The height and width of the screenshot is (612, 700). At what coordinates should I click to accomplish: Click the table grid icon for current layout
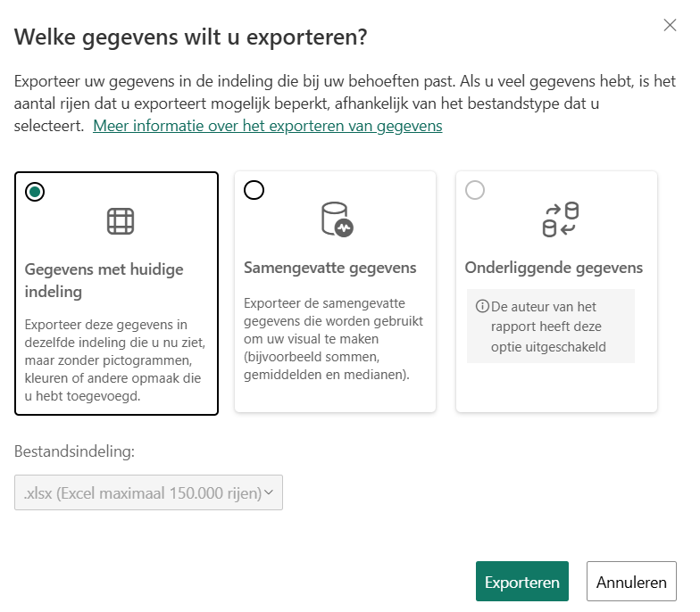[120, 220]
